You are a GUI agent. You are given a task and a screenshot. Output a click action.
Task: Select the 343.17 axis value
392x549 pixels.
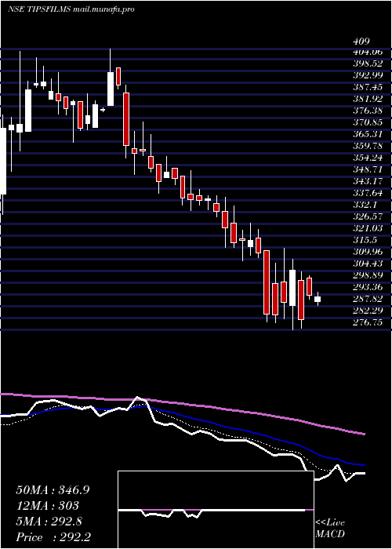coord(368,181)
